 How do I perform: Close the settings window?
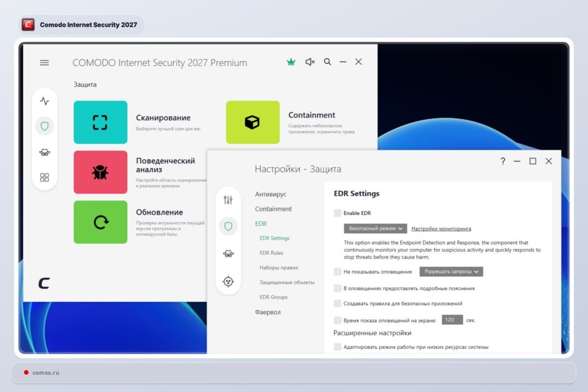(549, 161)
